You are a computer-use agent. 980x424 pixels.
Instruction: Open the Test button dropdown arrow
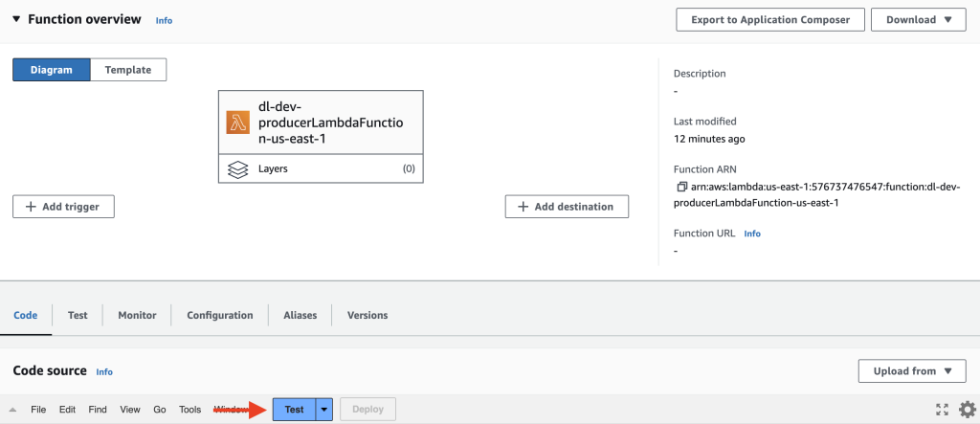[323, 410]
